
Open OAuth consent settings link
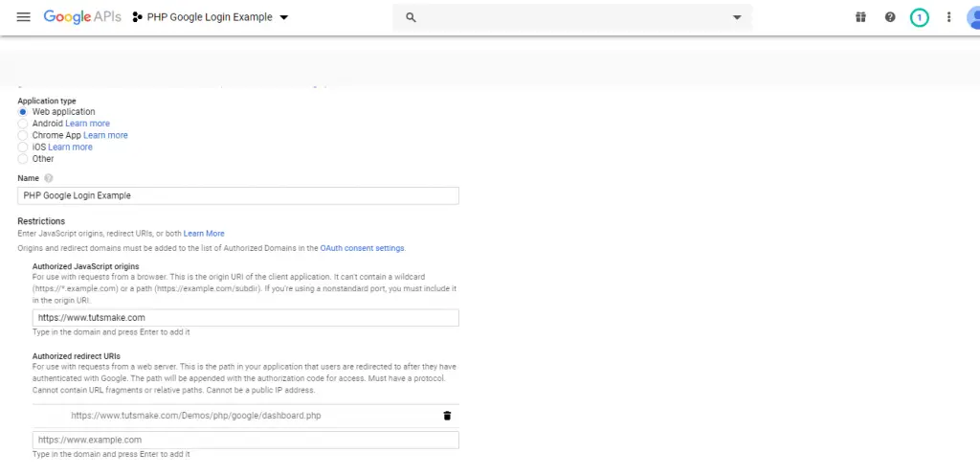pyautogui.click(x=362, y=248)
